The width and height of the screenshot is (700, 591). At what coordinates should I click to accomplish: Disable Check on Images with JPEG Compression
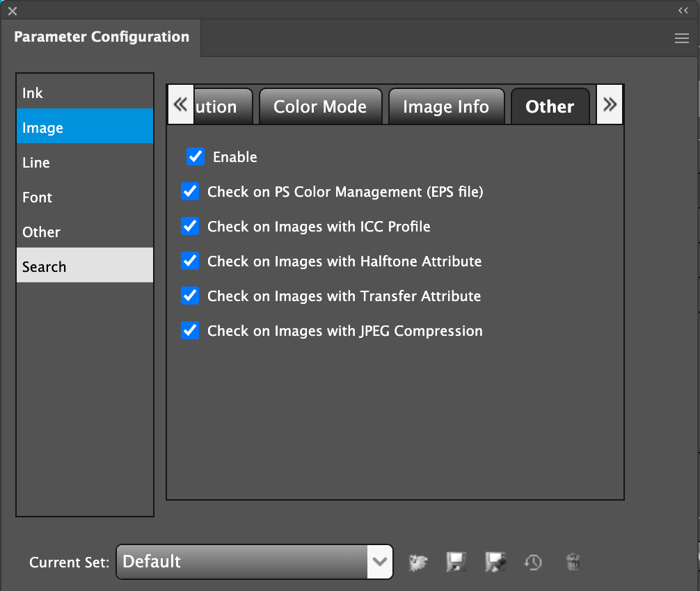click(190, 330)
